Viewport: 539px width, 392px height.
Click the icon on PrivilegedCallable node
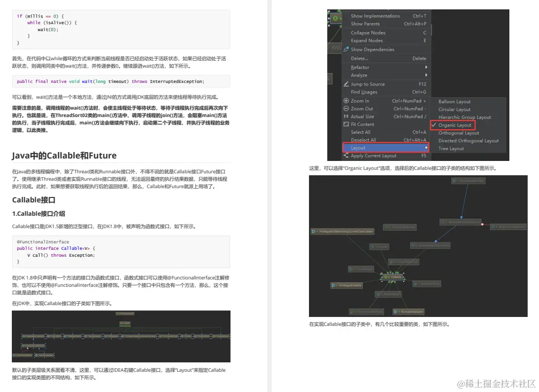coord(334,285)
